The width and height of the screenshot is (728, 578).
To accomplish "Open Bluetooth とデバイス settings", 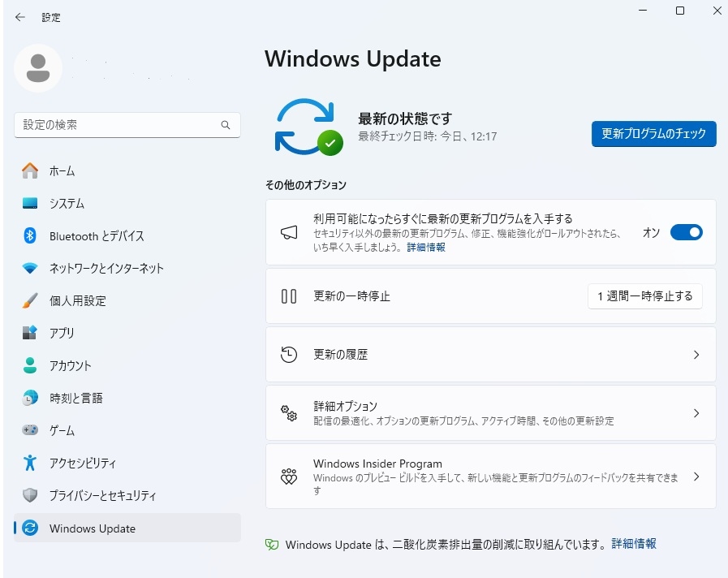I will coord(127,236).
